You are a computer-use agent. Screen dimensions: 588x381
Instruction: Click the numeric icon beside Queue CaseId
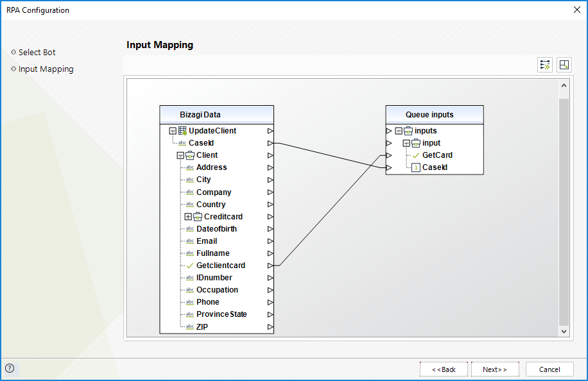click(x=415, y=167)
